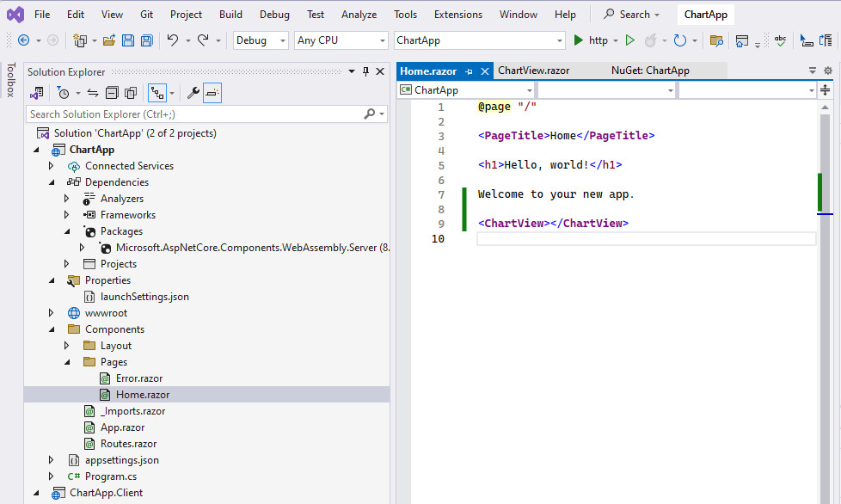Screen dimensions: 841x504
Task: Open the Build menu
Action: (x=230, y=15)
